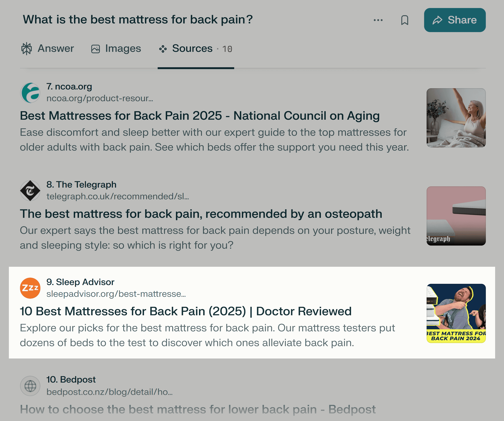This screenshot has width=504, height=421.
Task: Switch to the Answer tab
Action: 55,48
